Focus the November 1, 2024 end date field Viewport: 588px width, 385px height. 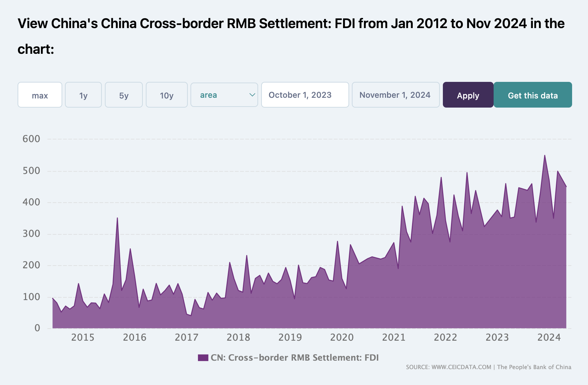point(395,95)
